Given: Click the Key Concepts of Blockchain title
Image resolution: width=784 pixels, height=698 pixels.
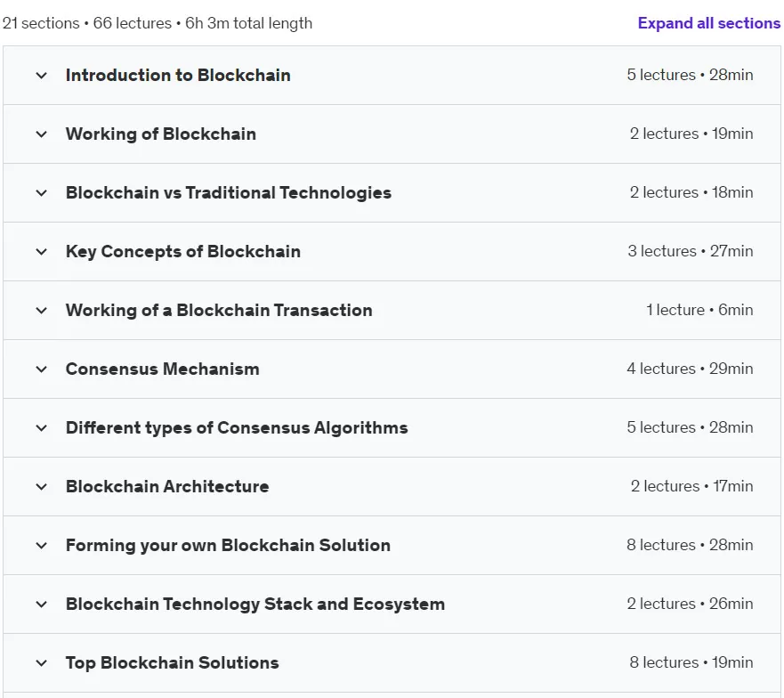Looking at the screenshot, I should tap(183, 252).
